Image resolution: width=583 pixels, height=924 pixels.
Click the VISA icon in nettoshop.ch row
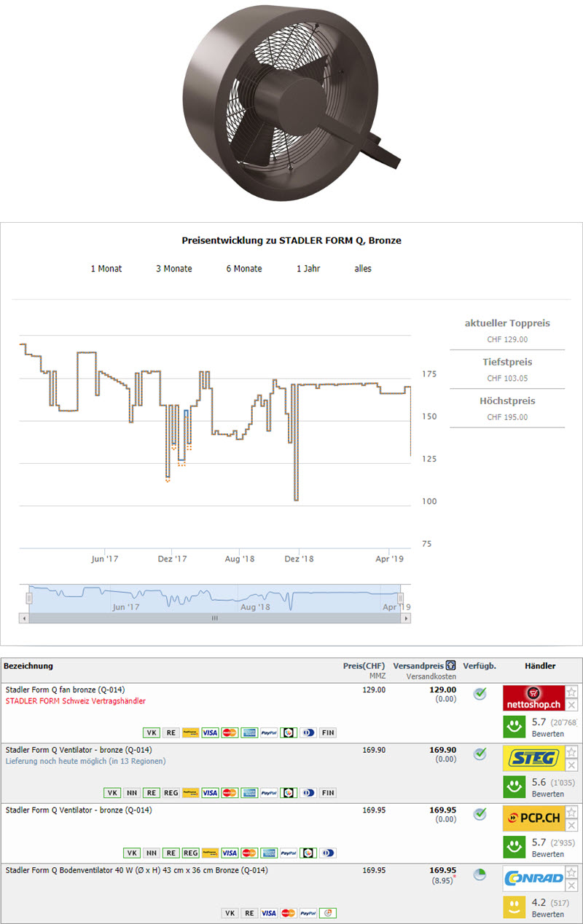(x=211, y=733)
